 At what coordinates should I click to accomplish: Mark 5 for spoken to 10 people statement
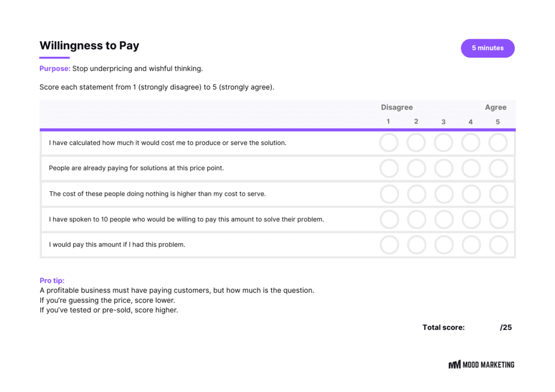[x=498, y=219]
